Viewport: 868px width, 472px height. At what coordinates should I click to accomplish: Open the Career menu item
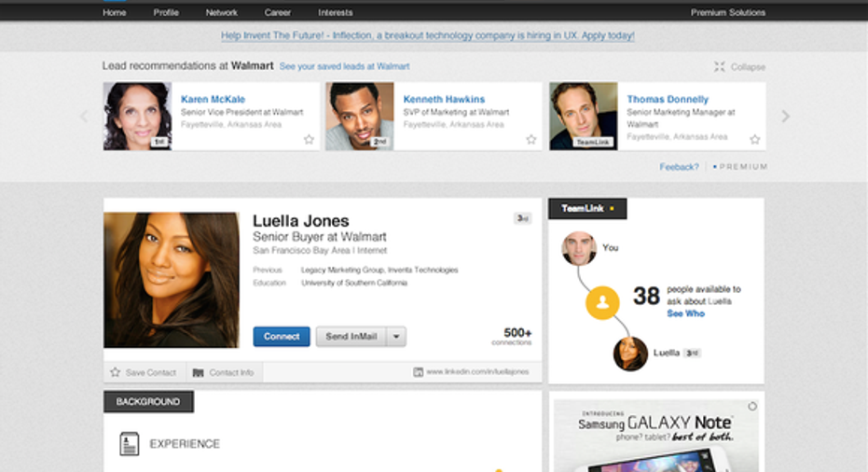277,12
